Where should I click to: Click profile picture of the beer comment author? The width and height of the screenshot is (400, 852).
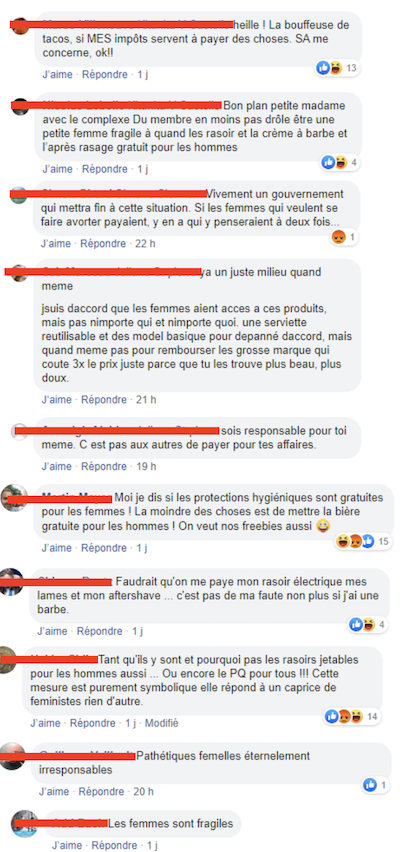[x=14, y=497]
